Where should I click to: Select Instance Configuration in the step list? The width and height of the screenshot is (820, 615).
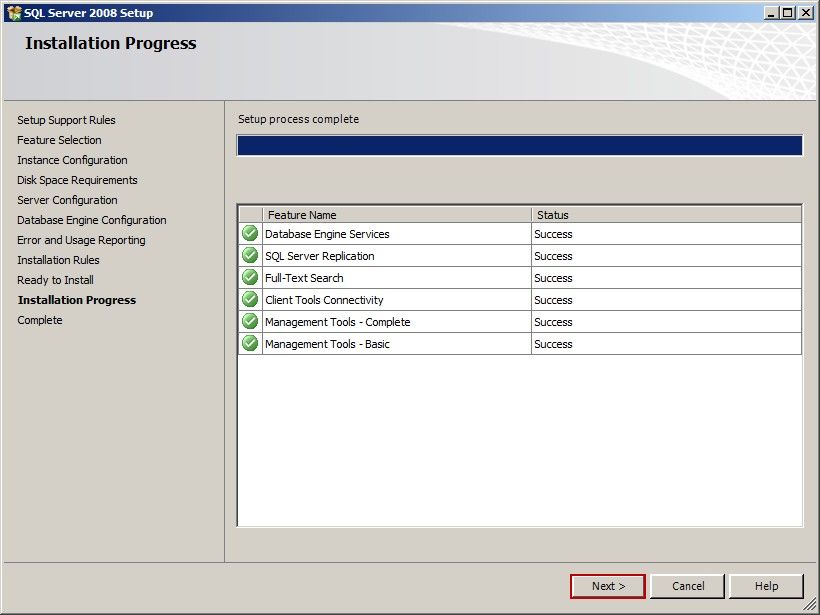[x=72, y=160]
